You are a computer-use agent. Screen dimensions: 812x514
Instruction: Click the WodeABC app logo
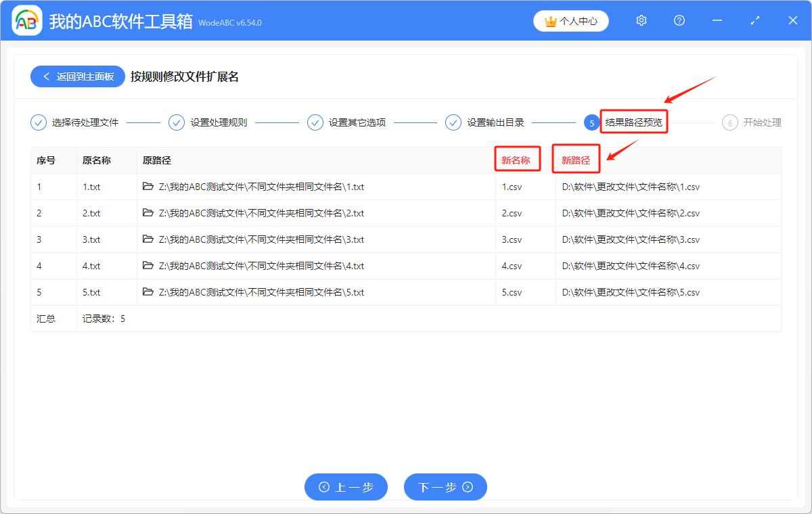[27, 21]
